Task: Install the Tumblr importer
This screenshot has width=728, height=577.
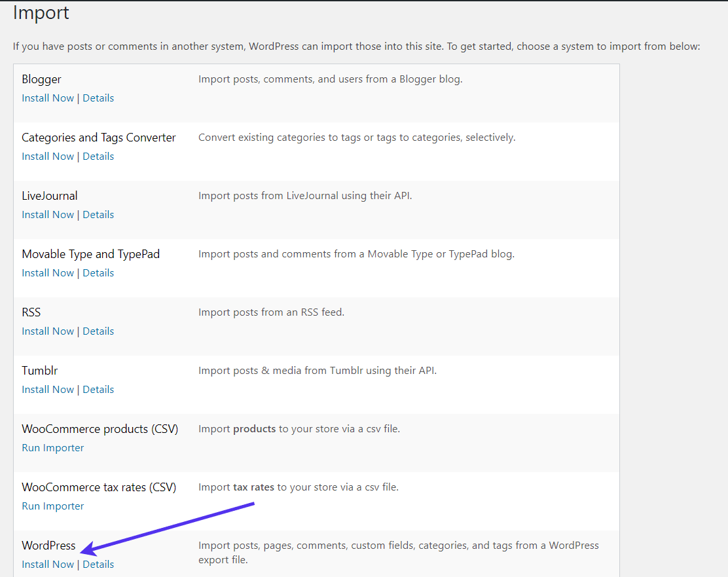Action: (x=47, y=389)
